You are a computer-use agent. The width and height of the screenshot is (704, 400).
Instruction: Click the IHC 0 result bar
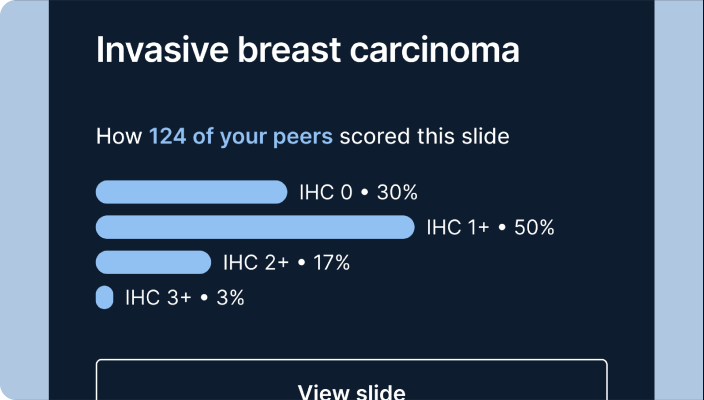coord(191,192)
